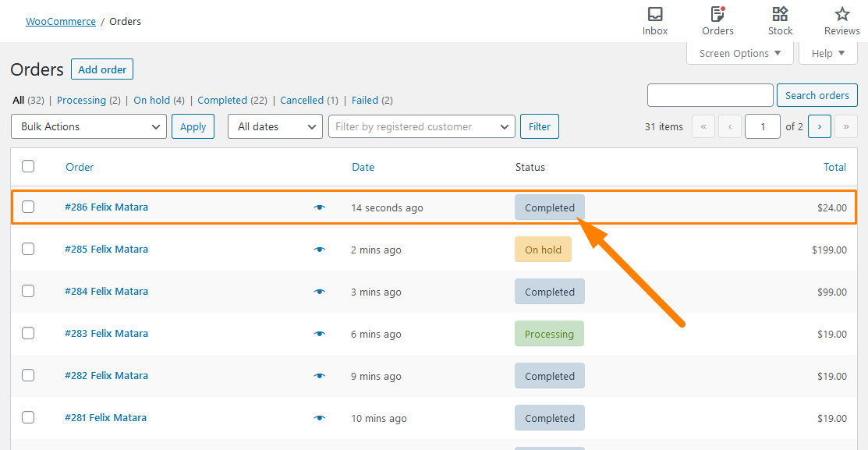Select checkbox for order #286

pyautogui.click(x=28, y=207)
